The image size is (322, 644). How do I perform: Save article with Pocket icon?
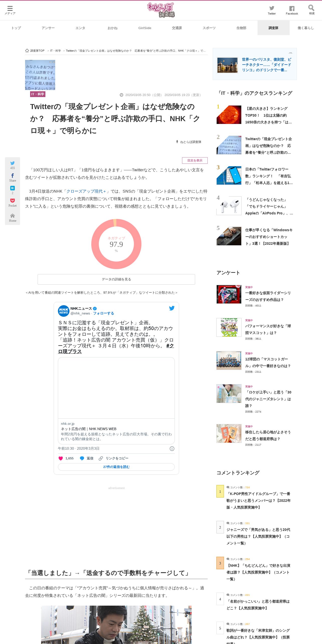(13, 201)
